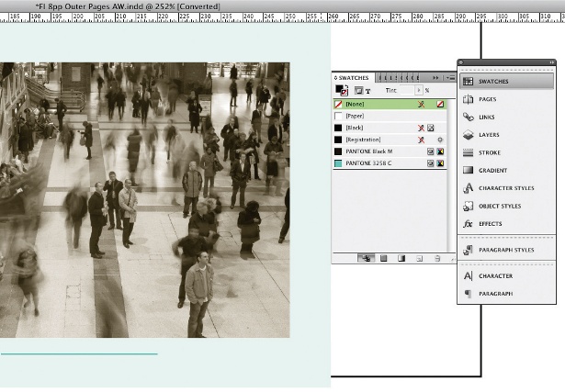Screen dimensions: 565x392
Task: Click Show All Swatches icon
Action: (365, 259)
